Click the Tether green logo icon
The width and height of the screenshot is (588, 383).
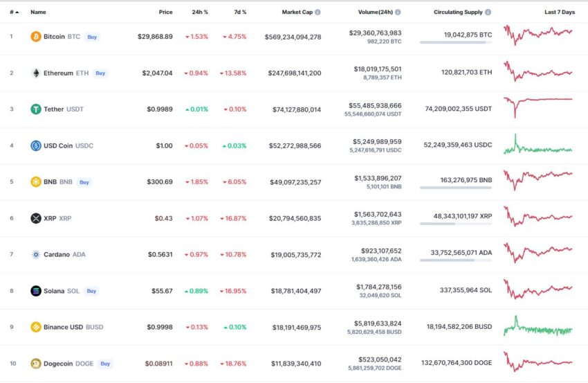pyautogui.click(x=35, y=109)
